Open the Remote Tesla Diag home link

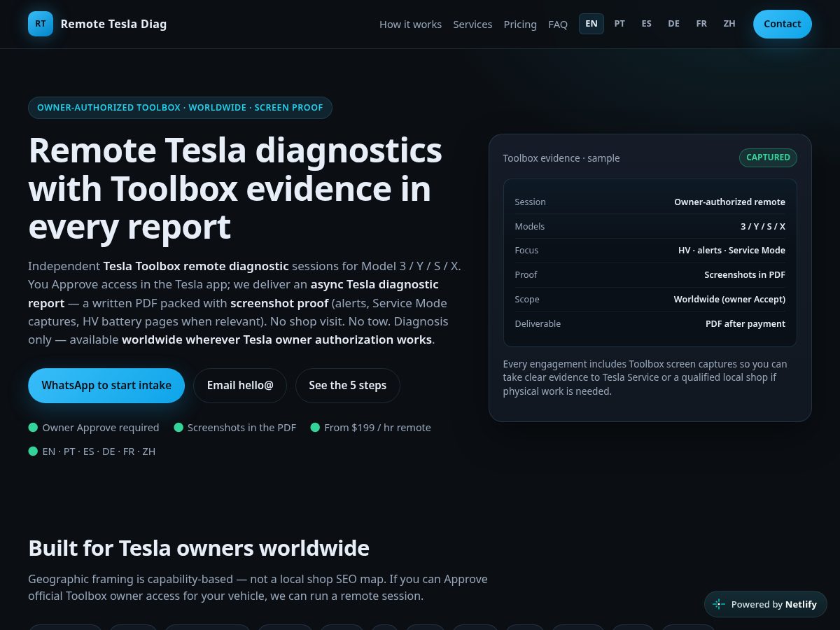[x=97, y=24]
